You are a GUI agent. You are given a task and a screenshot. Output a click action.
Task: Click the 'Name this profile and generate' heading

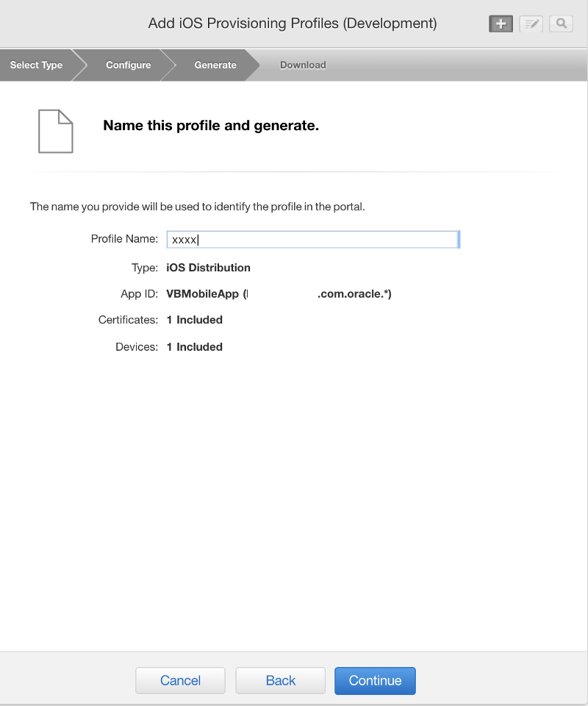211,126
